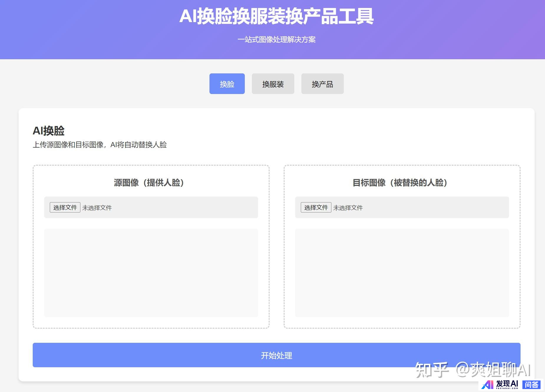The height and width of the screenshot is (392, 545).
Task: Click the 目标图像（被替换的人脸）heading
Action: click(400, 183)
